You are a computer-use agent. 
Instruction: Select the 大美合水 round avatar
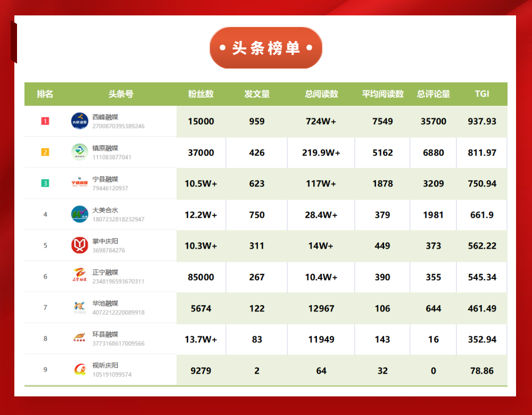pos(80,214)
